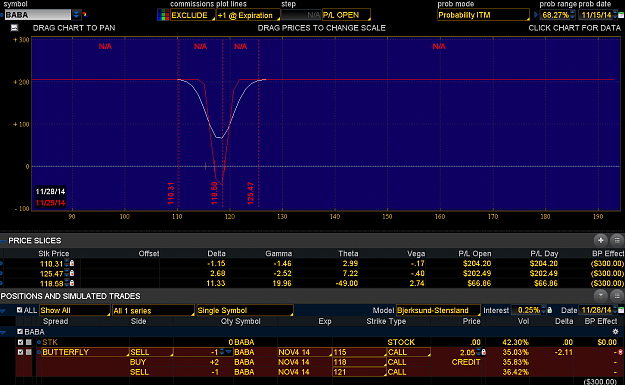The width and height of the screenshot is (625, 385).
Task: Adjust the Interest 0.25% stepper
Action: click(543, 310)
